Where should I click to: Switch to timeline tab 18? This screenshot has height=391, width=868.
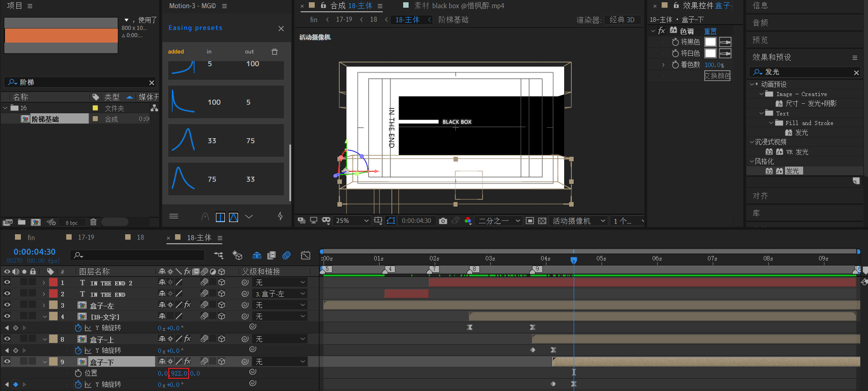pos(141,237)
